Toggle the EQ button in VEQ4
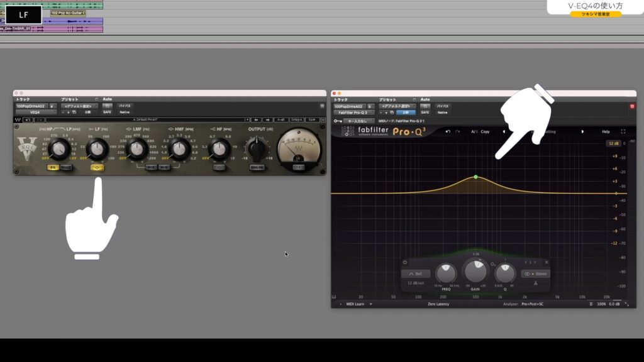Viewport: 644px width, 362px height. pos(53,167)
